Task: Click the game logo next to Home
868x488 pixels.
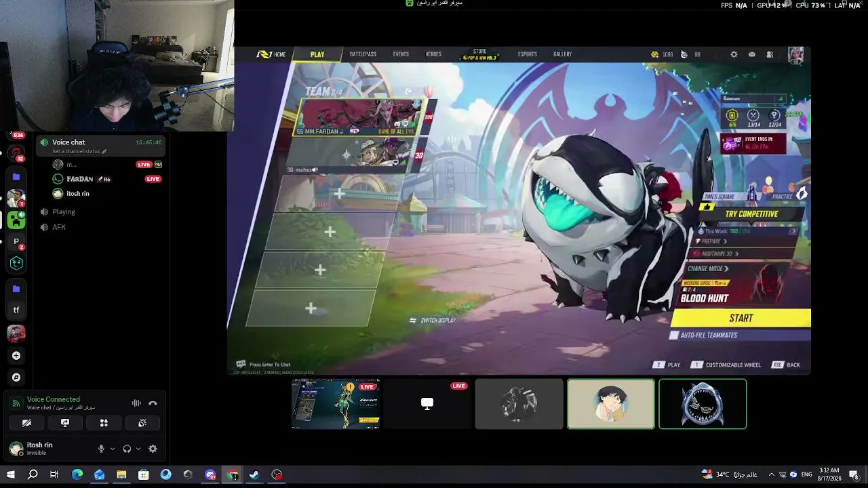Action: click(264, 54)
